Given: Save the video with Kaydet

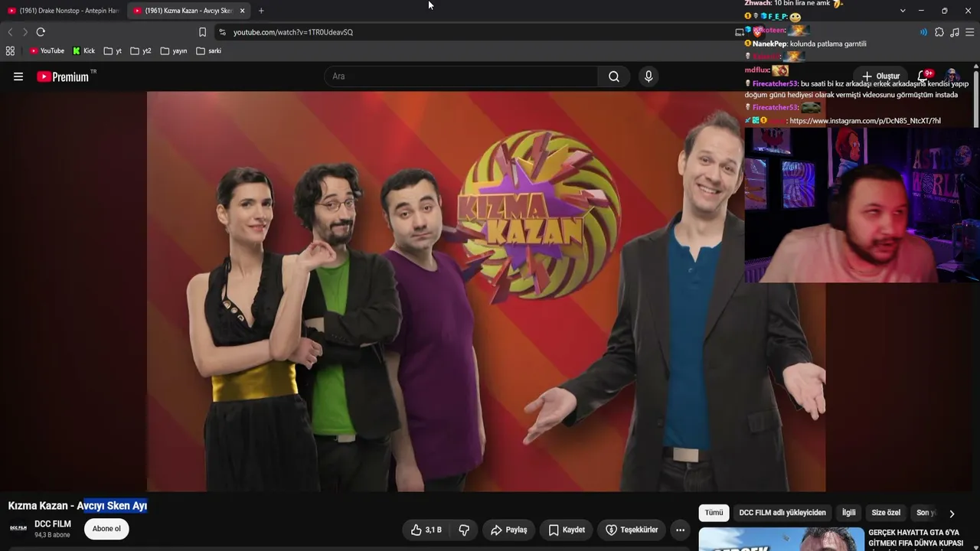Looking at the screenshot, I should pos(567,530).
